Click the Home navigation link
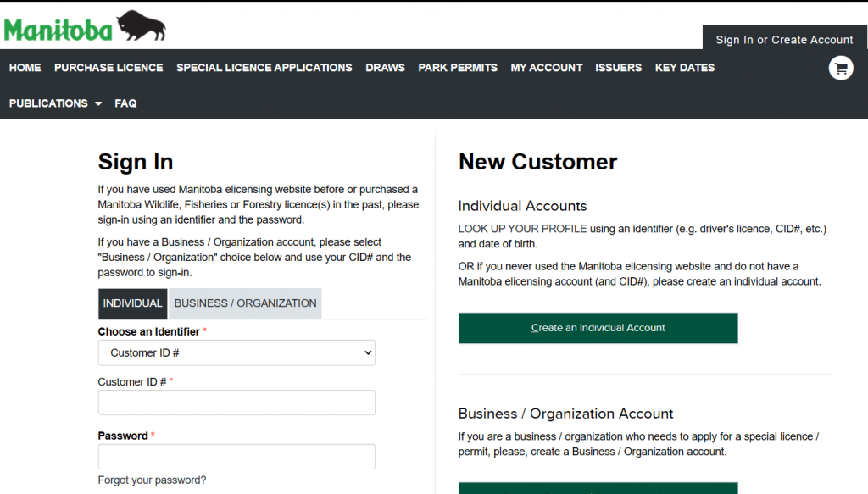 tap(25, 68)
